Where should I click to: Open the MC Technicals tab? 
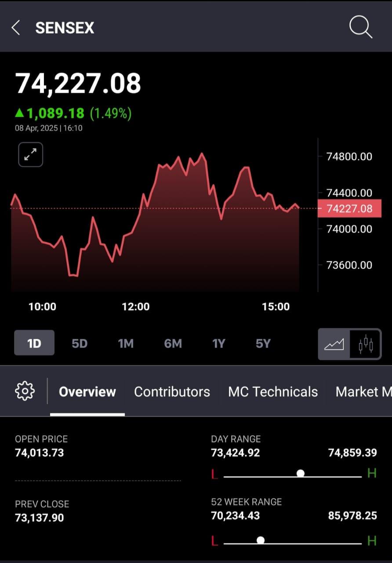273,391
